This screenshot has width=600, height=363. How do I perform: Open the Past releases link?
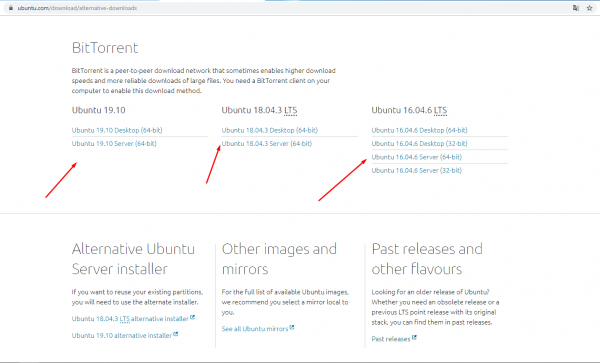tap(391, 339)
